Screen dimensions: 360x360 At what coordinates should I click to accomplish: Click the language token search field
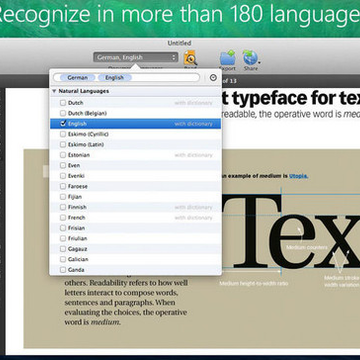coord(126,78)
